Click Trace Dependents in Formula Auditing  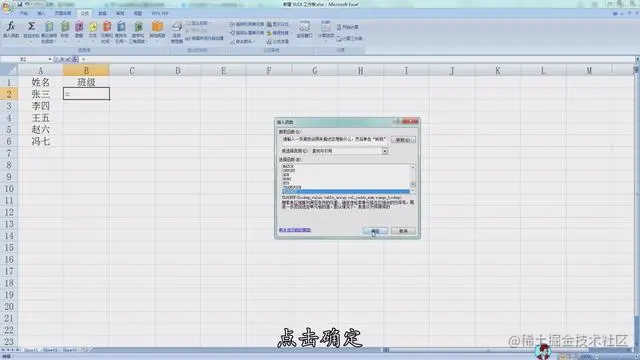pos(247,33)
